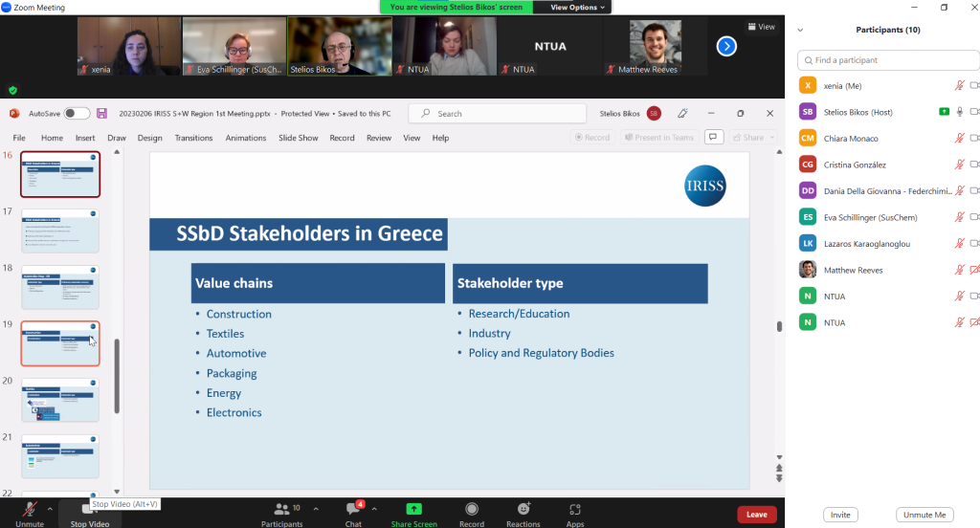Start recording with Record icon
The height and width of the screenshot is (528, 980).
click(x=471, y=509)
